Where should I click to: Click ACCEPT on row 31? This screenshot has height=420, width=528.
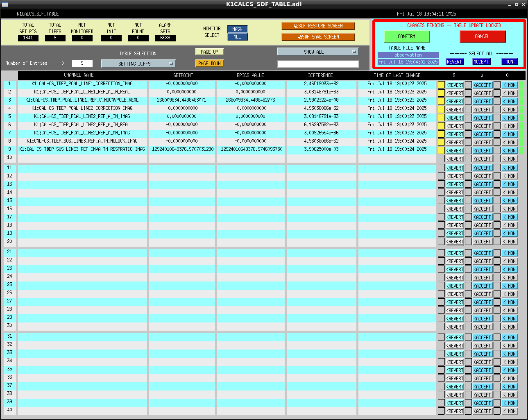click(x=483, y=337)
